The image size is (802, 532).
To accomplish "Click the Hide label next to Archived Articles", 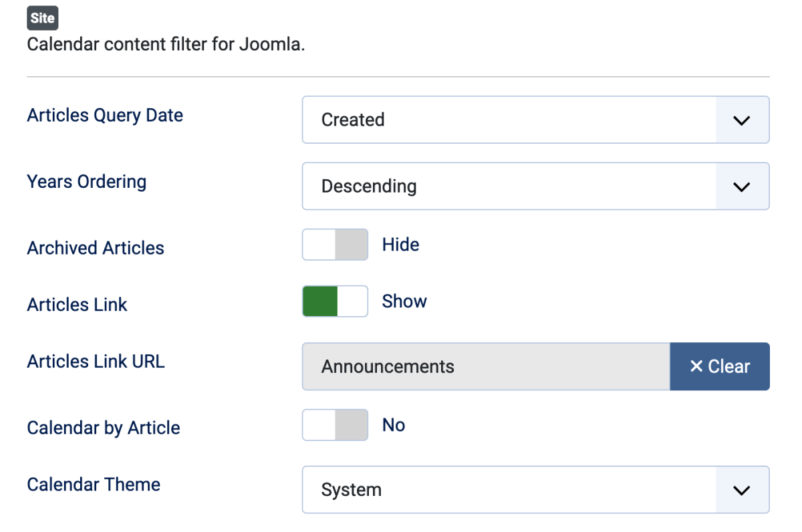I will 400,245.
